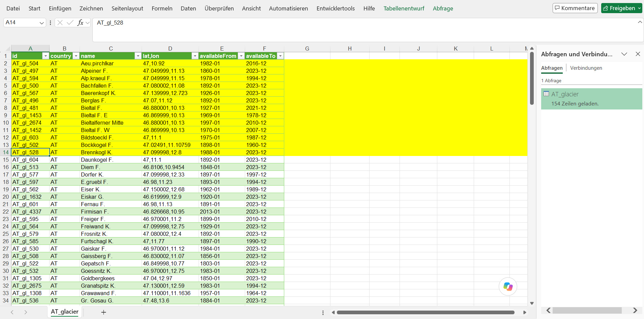Open the Datei menu
The height and width of the screenshot is (319, 644).
click(x=13, y=8)
